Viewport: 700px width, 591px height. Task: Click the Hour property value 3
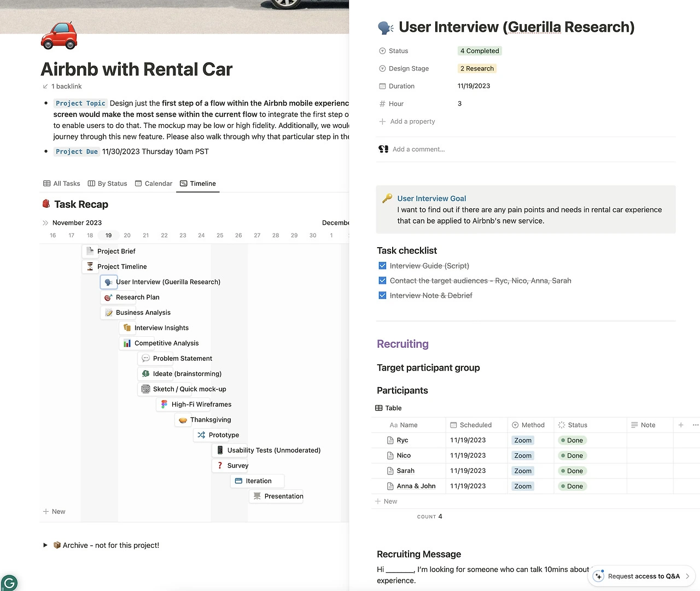tap(459, 103)
